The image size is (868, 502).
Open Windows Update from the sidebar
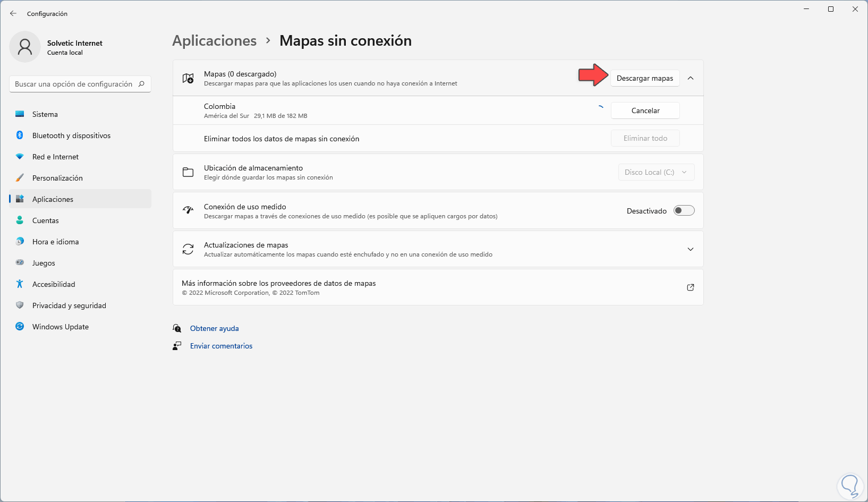60,327
